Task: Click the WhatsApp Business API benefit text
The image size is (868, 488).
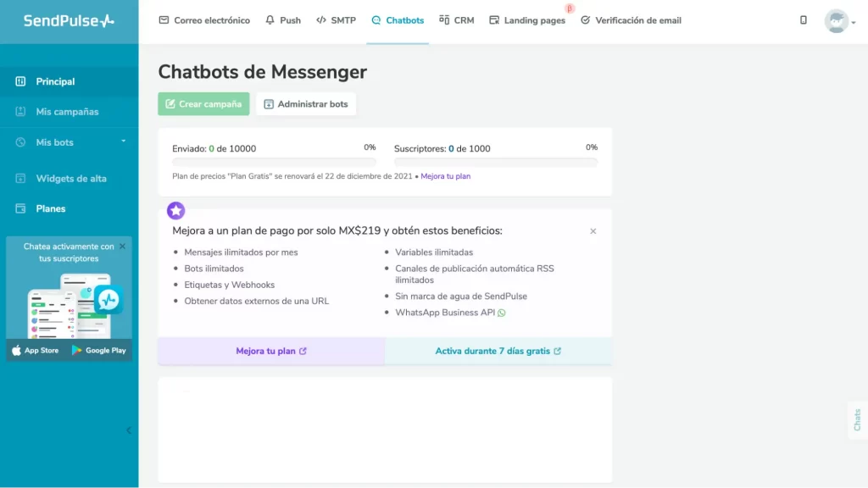Action: [x=445, y=313]
